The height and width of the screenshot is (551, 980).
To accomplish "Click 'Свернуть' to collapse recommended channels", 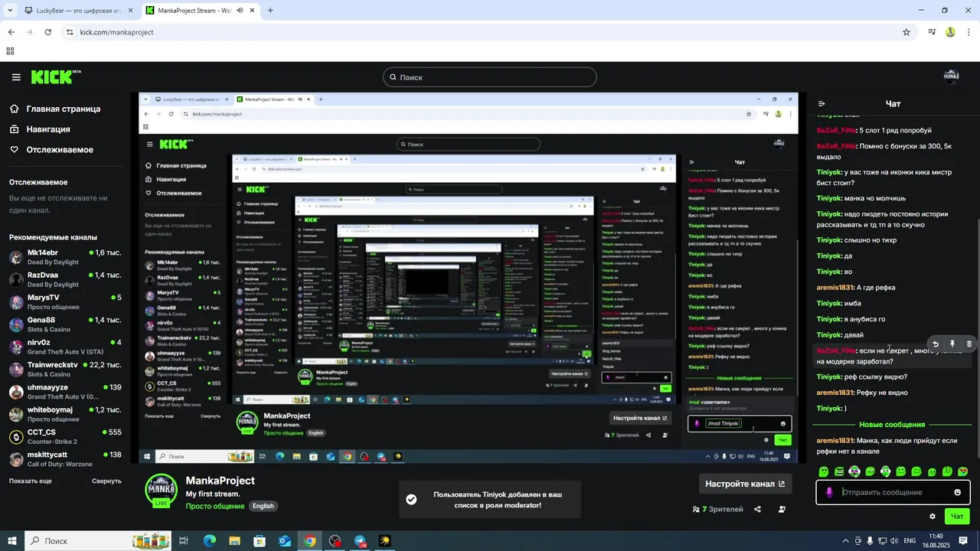I will click(106, 481).
